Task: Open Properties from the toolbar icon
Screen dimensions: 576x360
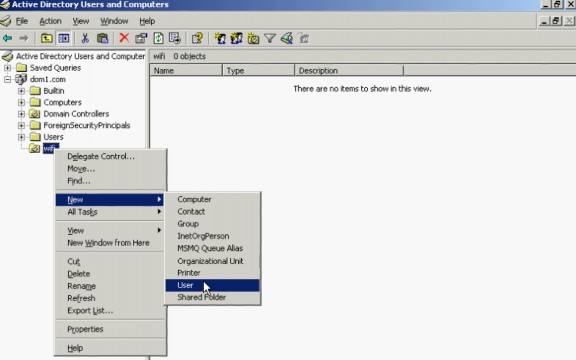Action: point(141,38)
